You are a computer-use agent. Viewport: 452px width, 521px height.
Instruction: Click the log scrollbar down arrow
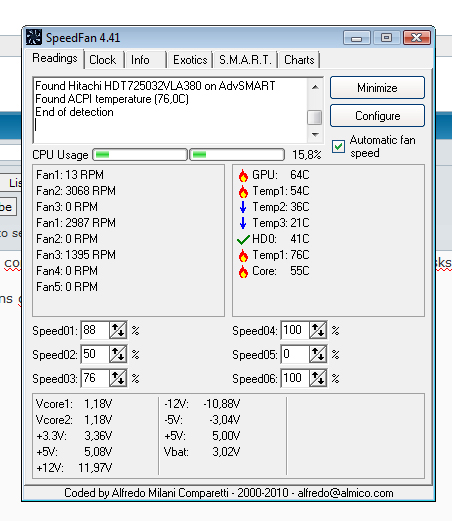tap(315, 135)
